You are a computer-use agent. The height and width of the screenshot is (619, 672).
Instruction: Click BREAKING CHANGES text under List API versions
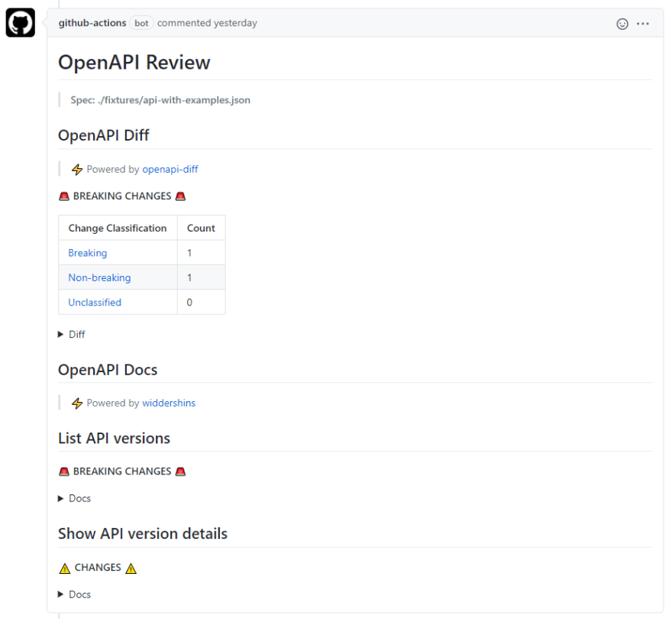122,472
